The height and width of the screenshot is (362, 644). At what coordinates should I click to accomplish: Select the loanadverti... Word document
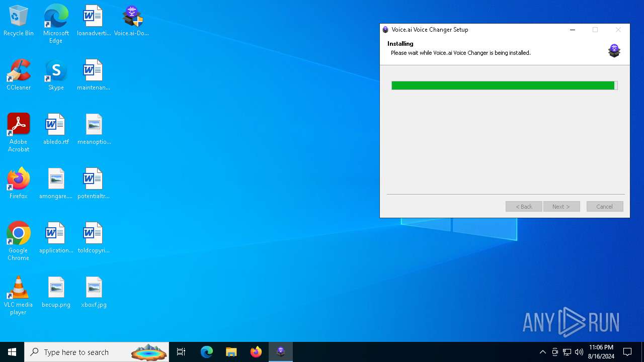[x=94, y=21]
